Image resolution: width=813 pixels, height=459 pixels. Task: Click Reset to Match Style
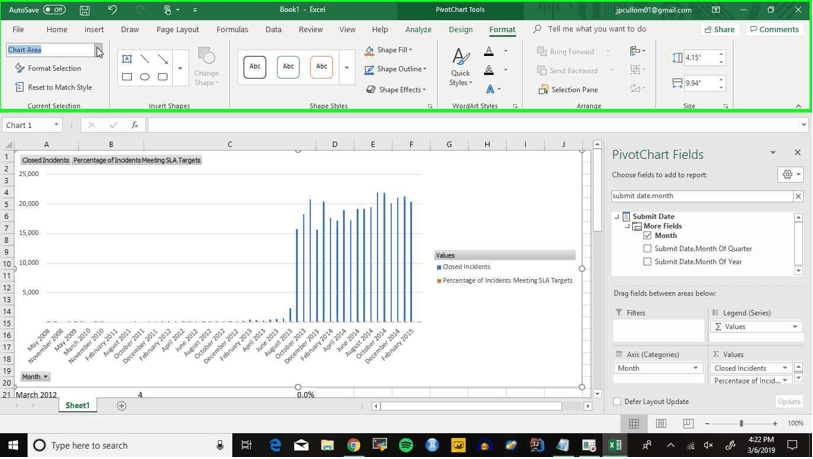point(53,87)
